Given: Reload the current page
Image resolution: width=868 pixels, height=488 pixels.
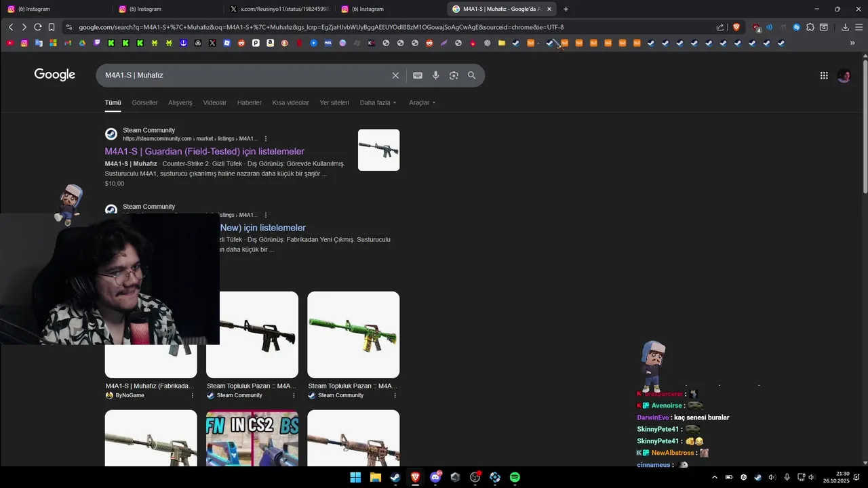Looking at the screenshot, I should [37, 27].
